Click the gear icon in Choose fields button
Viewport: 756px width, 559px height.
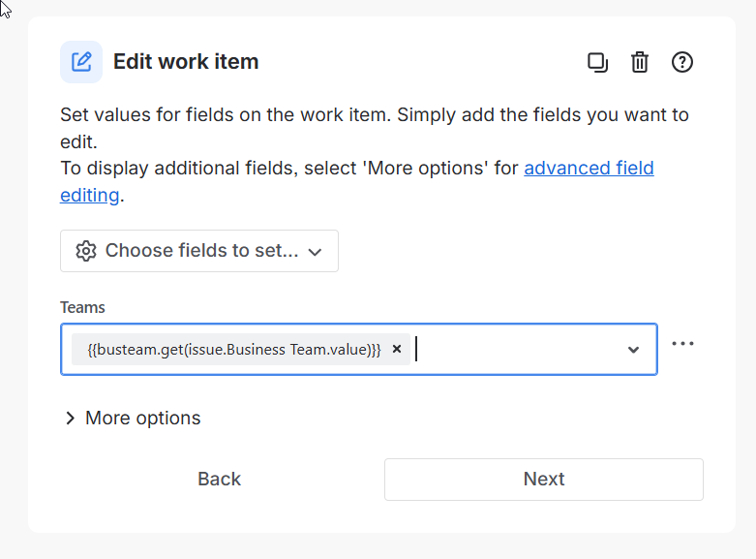(x=86, y=251)
